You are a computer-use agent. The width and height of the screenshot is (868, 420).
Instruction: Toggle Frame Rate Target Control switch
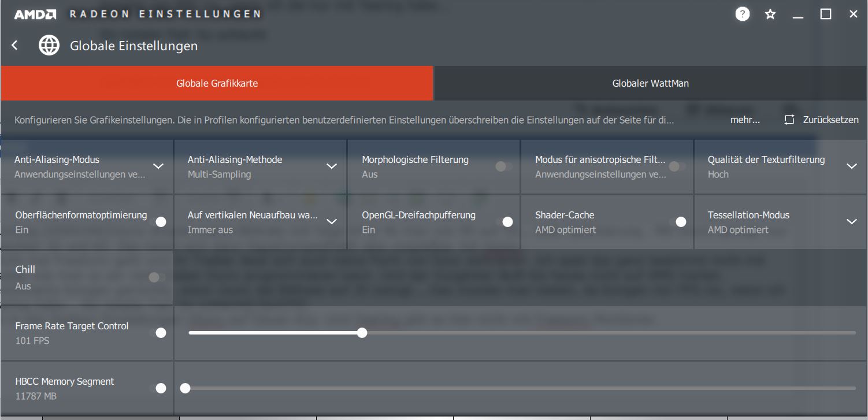157,333
